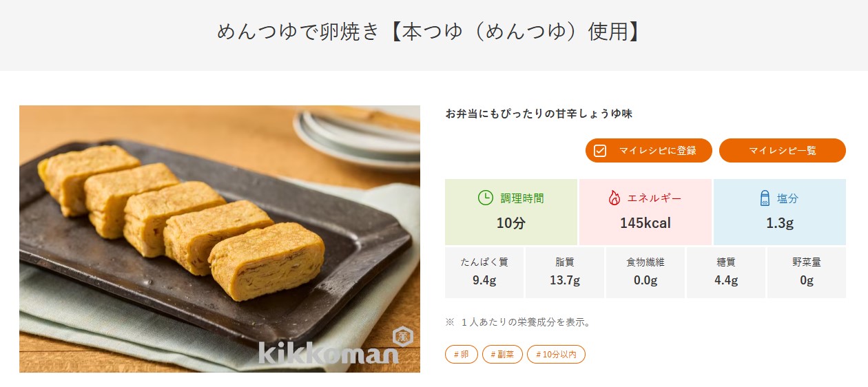
Task: Click the 野菜量 0g cell
Action: pos(807,273)
